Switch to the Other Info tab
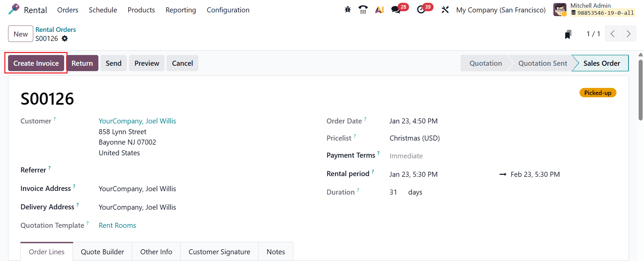 pyautogui.click(x=156, y=252)
